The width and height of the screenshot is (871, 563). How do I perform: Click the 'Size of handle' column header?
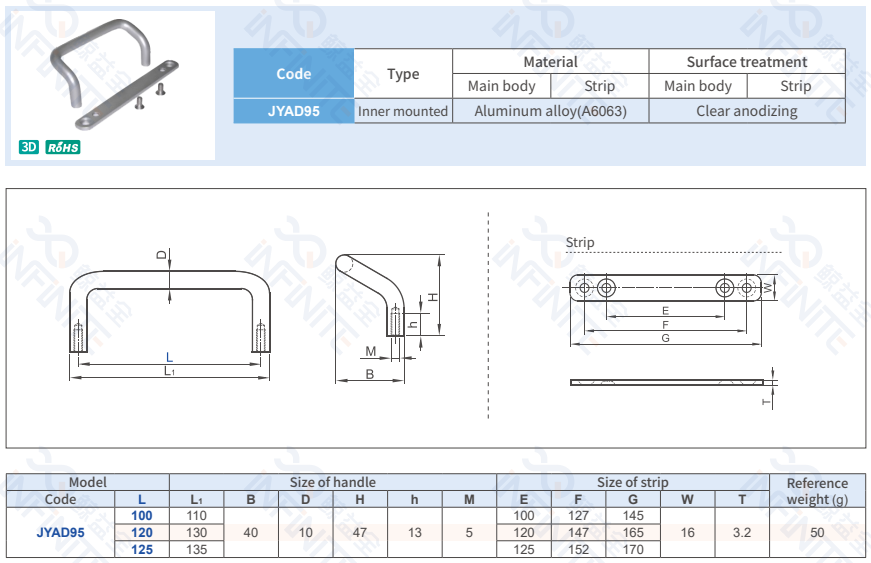click(x=332, y=482)
